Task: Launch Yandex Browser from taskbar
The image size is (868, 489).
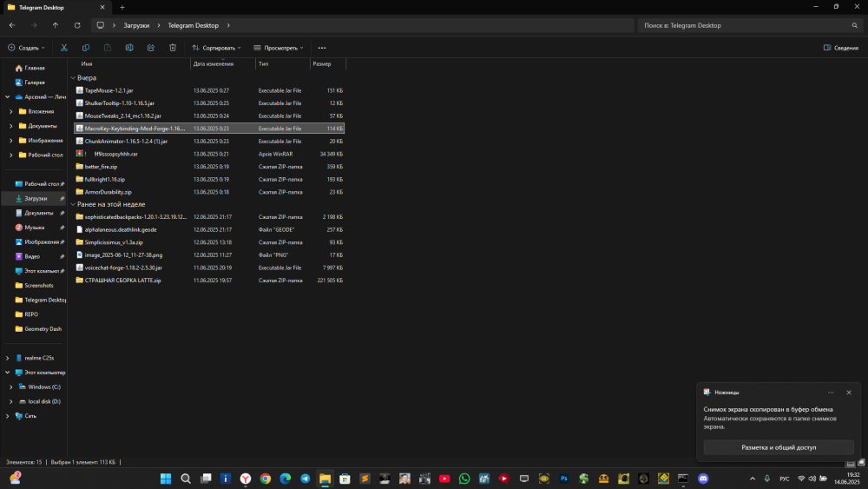Action: click(x=246, y=479)
